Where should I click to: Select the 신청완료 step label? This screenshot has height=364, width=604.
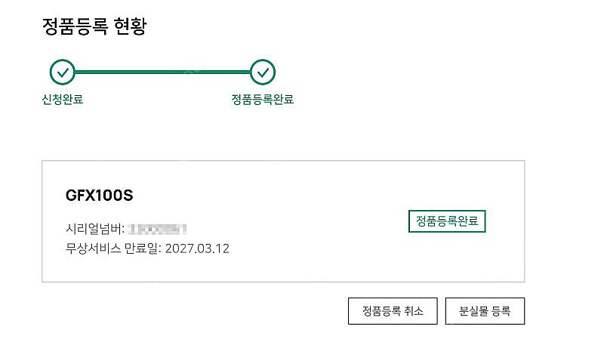63,100
